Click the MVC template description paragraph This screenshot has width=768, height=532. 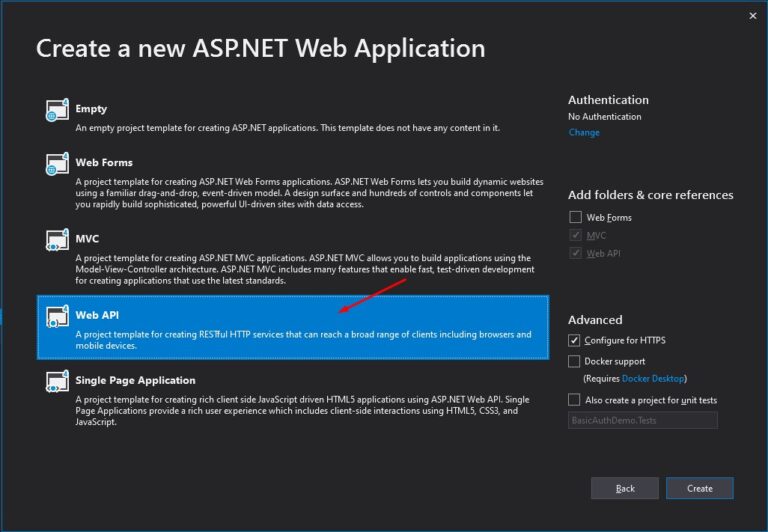pos(305,269)
